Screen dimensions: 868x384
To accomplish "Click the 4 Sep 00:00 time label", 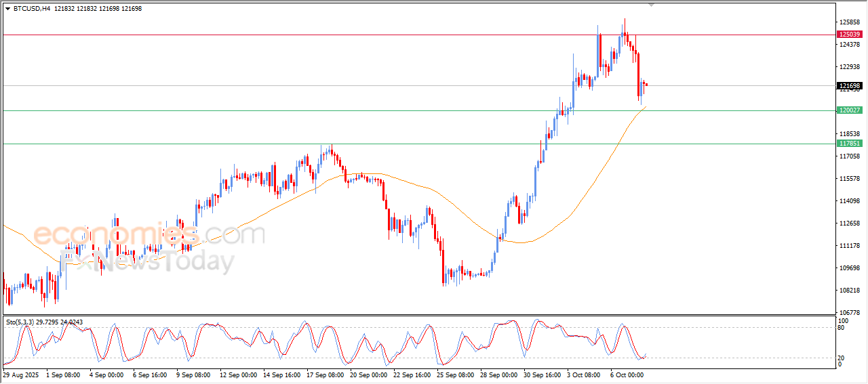I will (x=106, y=374).
